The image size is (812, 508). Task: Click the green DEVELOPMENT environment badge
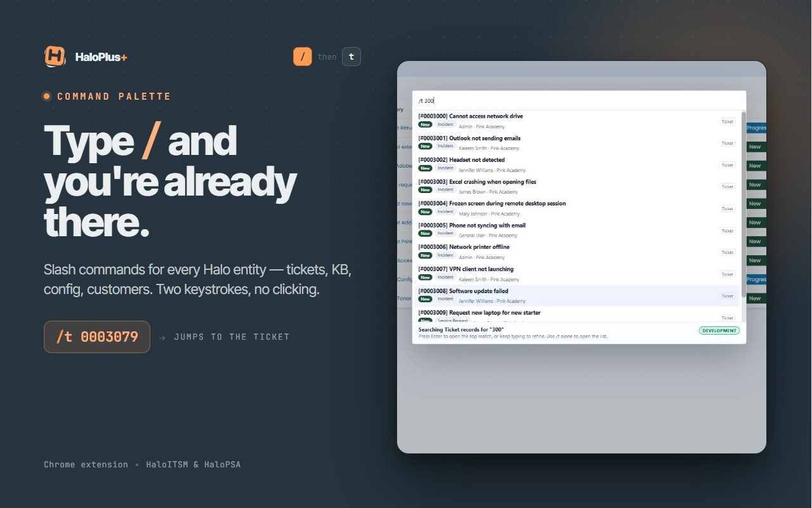[x=719, y=331]
